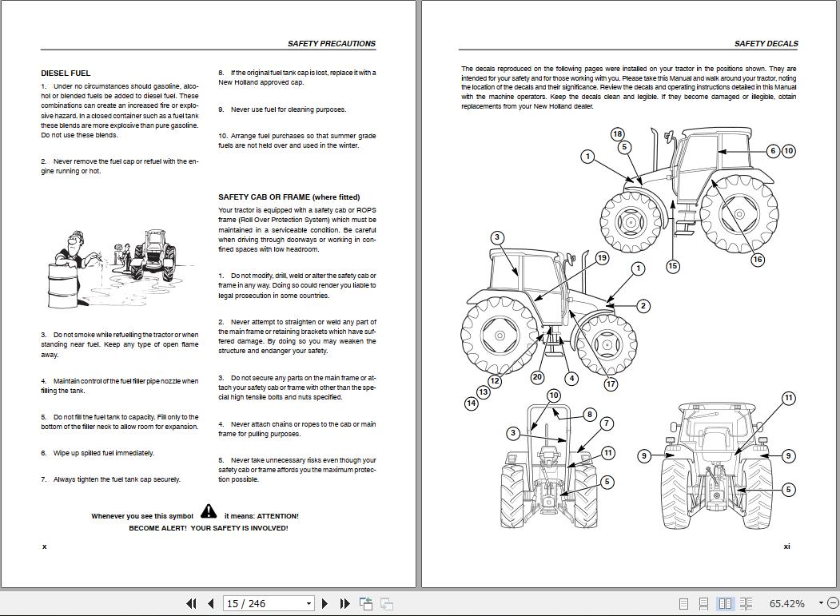Switch to single page view
This screenshot has height=616, width=840.
683,603
